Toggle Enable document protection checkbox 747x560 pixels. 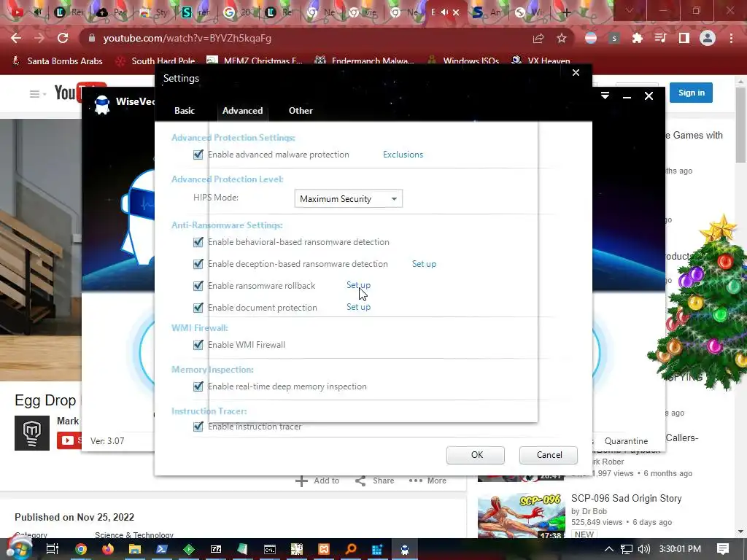tap(198, 308)
